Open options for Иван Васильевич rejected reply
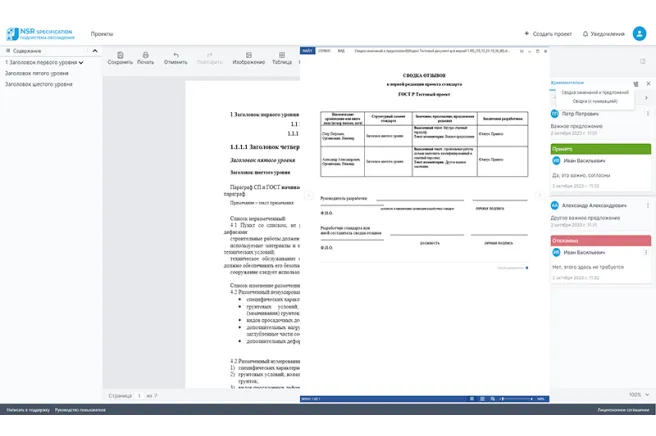 (x=646, y=252)
